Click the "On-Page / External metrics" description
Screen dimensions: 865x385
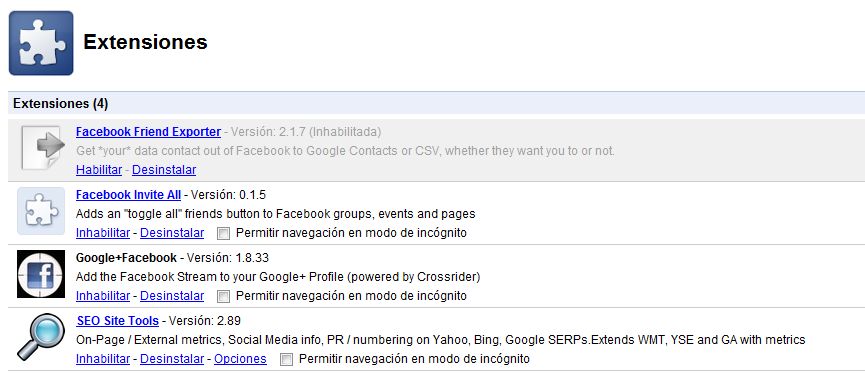(441, 340)
